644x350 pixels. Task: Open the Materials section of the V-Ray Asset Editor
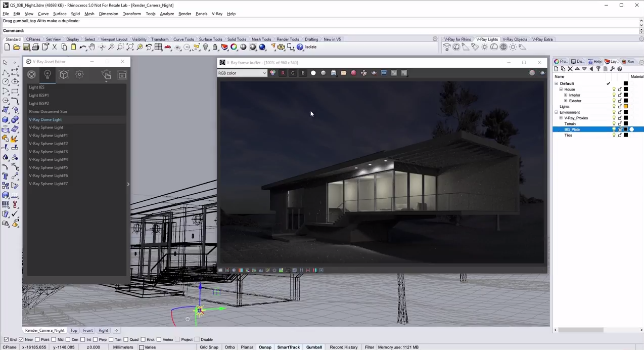click(x=31, y=75)
